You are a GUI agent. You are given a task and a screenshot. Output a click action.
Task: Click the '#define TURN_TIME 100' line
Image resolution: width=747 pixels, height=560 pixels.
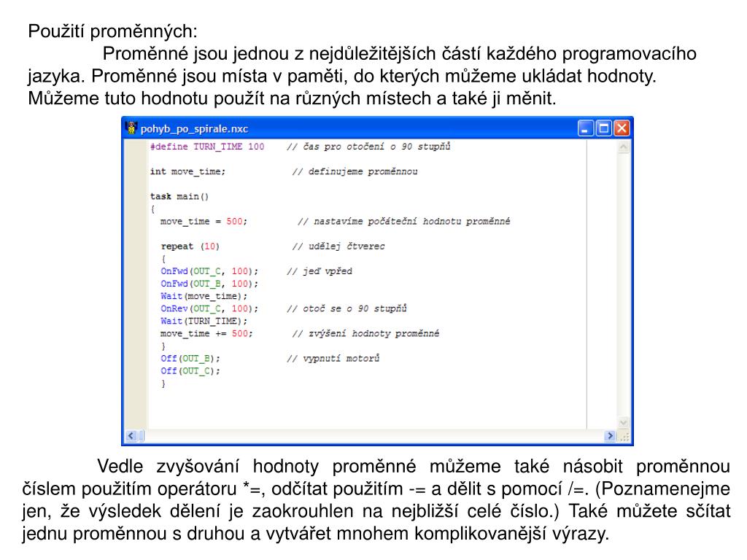tap(207, 147)
